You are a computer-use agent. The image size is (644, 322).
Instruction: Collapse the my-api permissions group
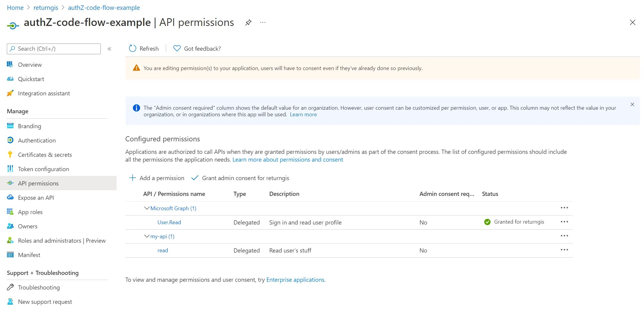(x=147, y=236)
